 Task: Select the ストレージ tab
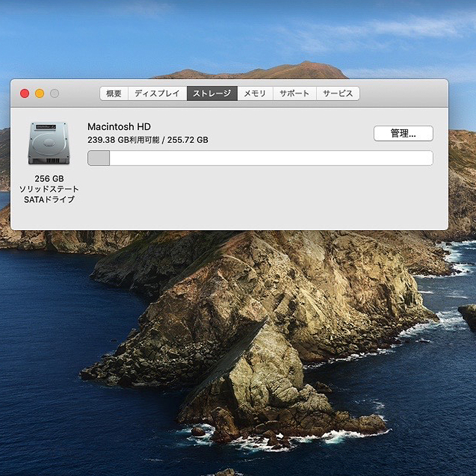click(x=212, y=93)
